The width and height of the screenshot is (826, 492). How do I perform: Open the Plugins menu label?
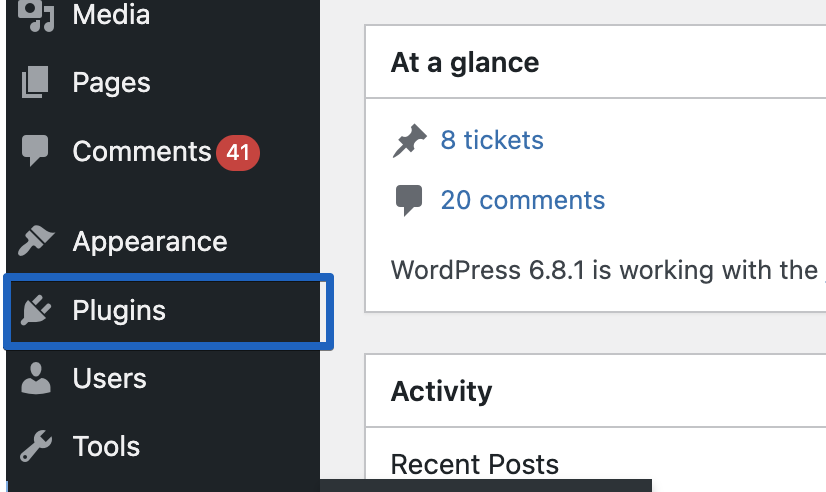coord(119,311)
